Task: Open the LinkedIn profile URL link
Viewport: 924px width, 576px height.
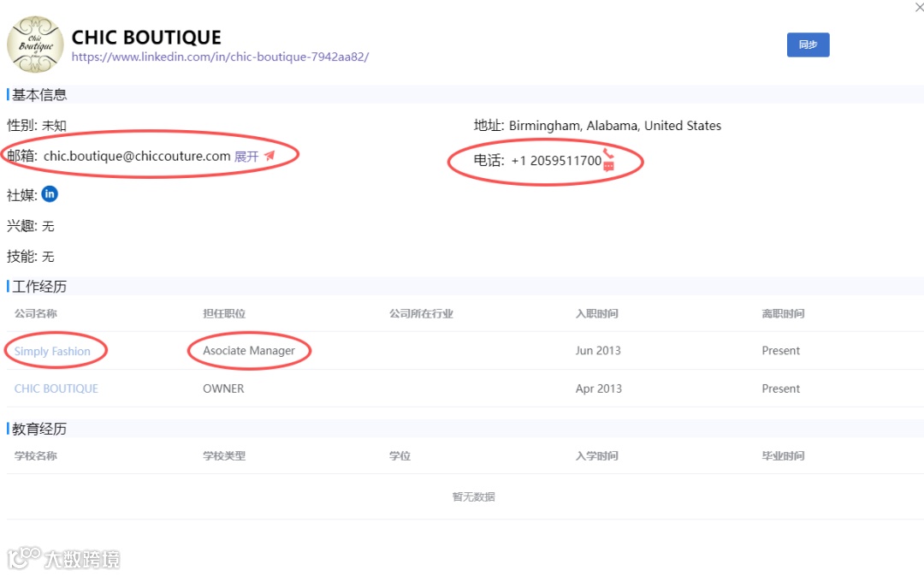Action: (221, 57)
